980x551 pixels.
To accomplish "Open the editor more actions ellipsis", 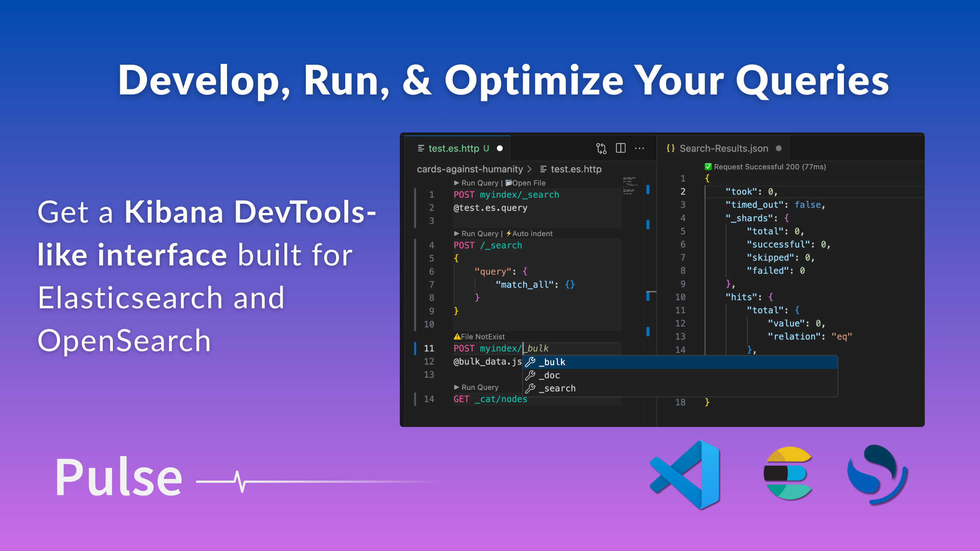I will (639, 148).
